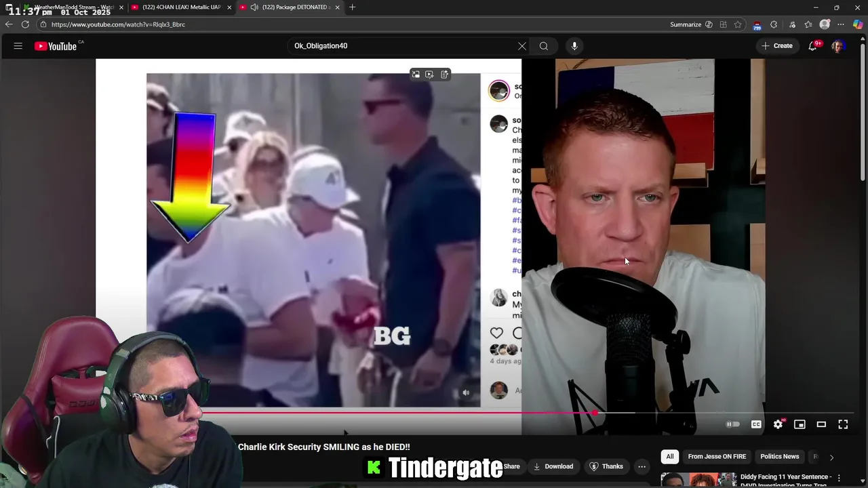The height and width of the screenshot is (488, 868).
Task: Click the page scrollbar up arrow
Action: point(864,39)
